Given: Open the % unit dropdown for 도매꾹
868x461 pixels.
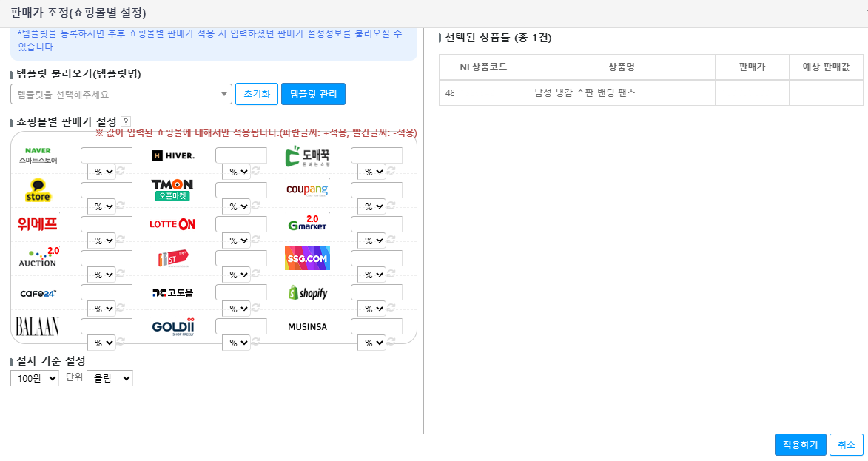Looking at the screenshot, I should (371, 172).
